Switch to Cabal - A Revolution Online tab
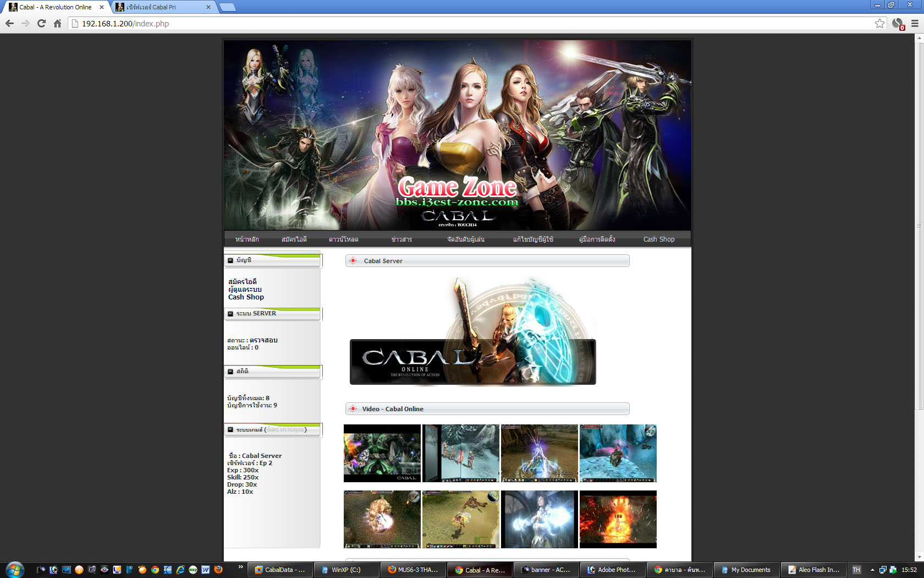Image resolution: width=924 pixels, height=578 pixels. click(x=56, y=7)
